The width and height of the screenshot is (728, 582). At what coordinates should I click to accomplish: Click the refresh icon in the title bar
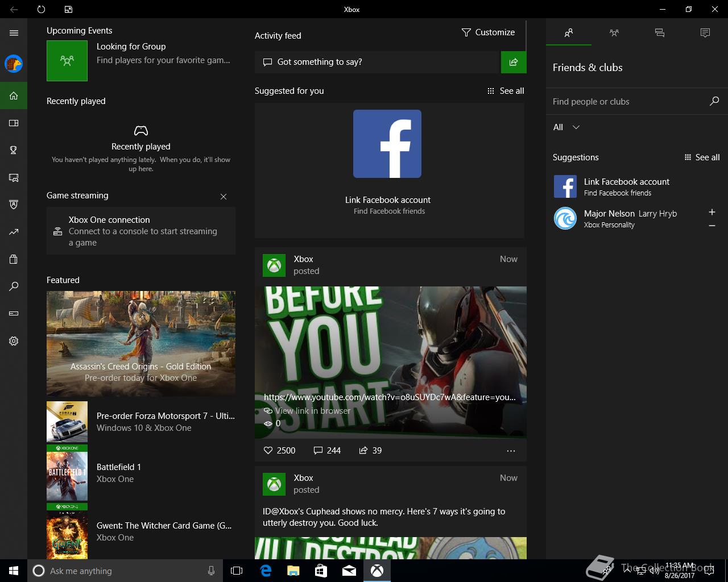coord(41,9)
